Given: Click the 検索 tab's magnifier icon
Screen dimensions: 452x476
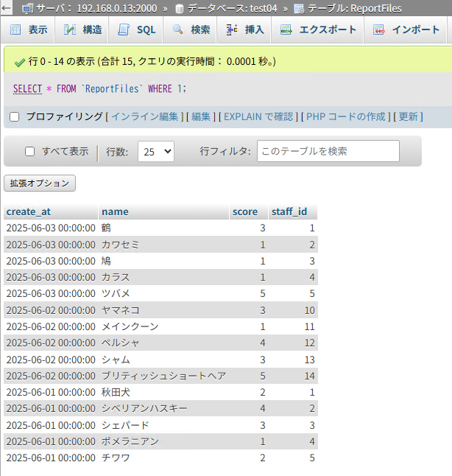Looking at the screenshot, I should pos(177,29).
